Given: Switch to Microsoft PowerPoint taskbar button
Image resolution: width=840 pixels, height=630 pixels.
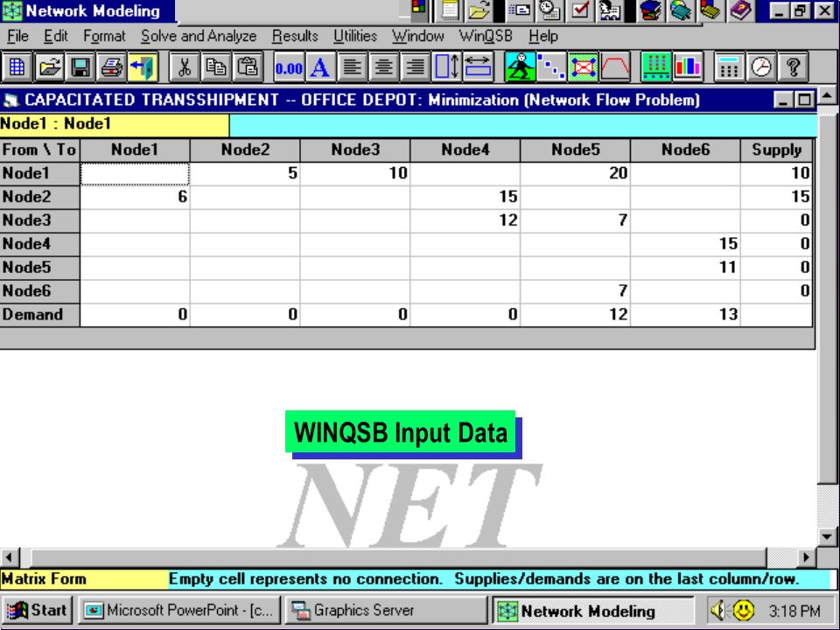Looking at the screenshot, I should [179, 610].
